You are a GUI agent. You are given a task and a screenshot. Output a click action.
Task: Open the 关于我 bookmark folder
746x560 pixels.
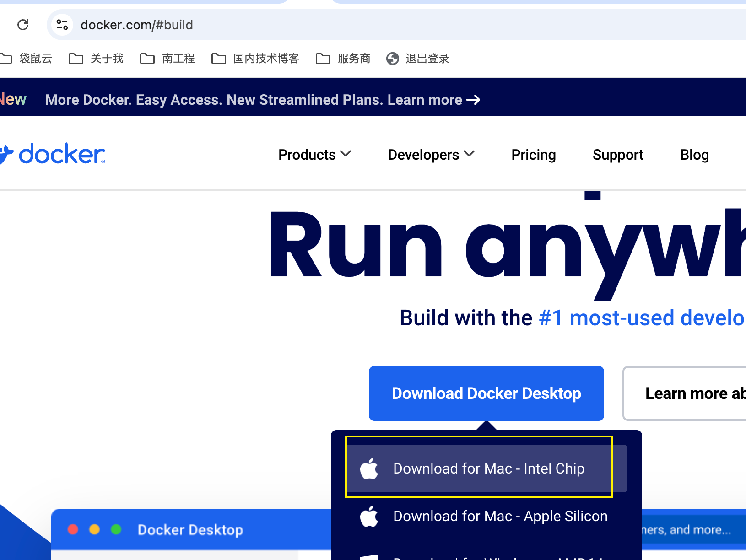click(x=96, y=59)
